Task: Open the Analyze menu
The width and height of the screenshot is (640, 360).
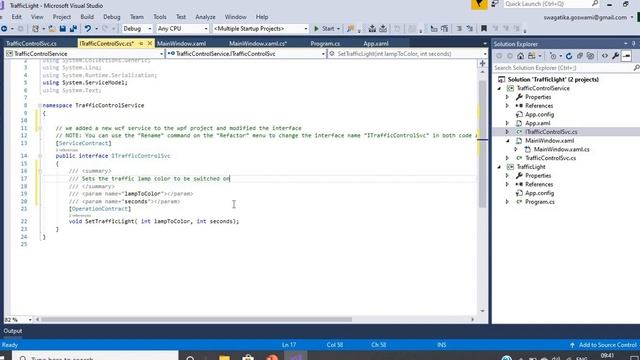Action: coord(205,17)
